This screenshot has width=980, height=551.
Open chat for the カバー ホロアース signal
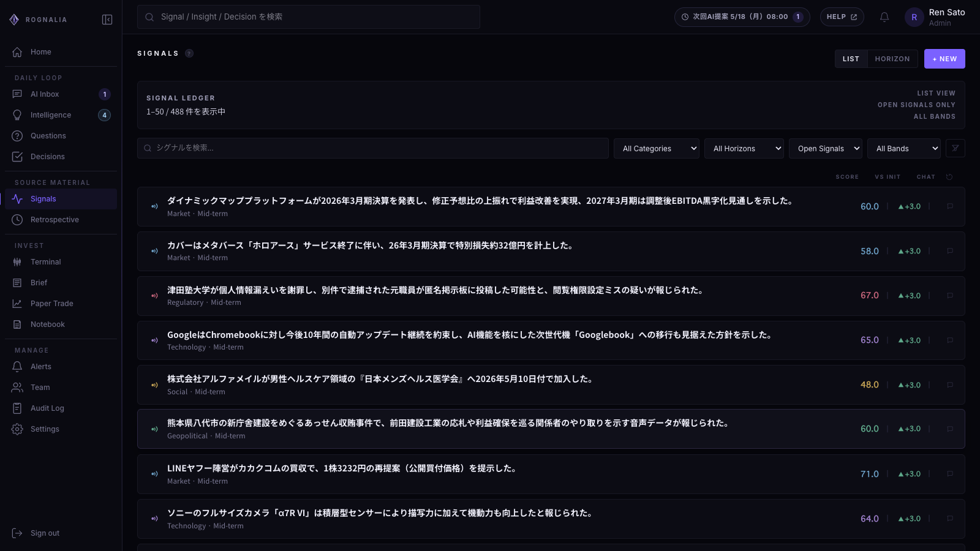tap(950, 251)
